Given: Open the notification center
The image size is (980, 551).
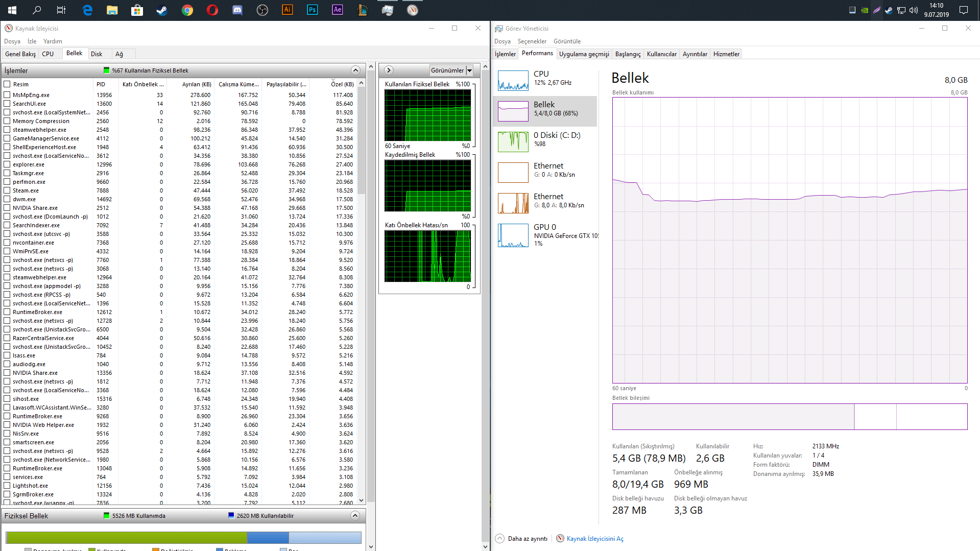Looking at the screenshot, I should click(x=964, y=10).
